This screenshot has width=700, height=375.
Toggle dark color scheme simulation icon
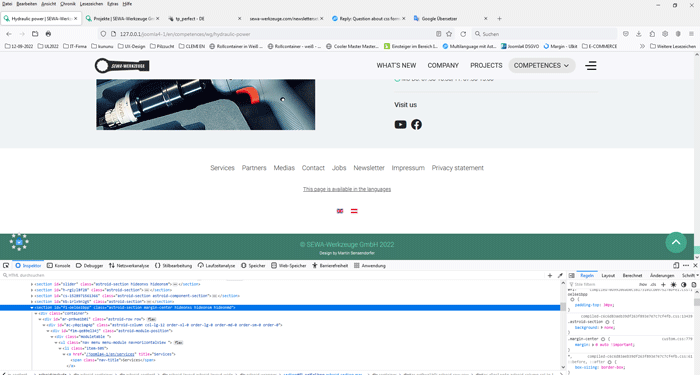[x=683, y=284]
